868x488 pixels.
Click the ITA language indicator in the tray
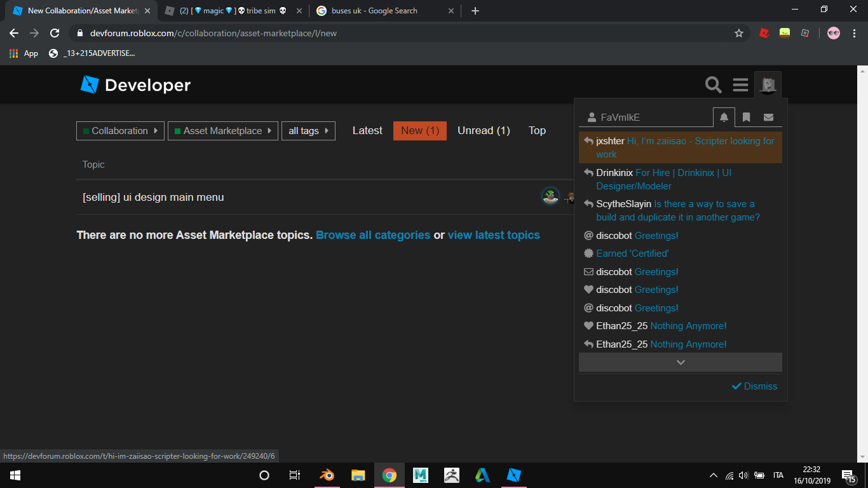tap(778, 475)
